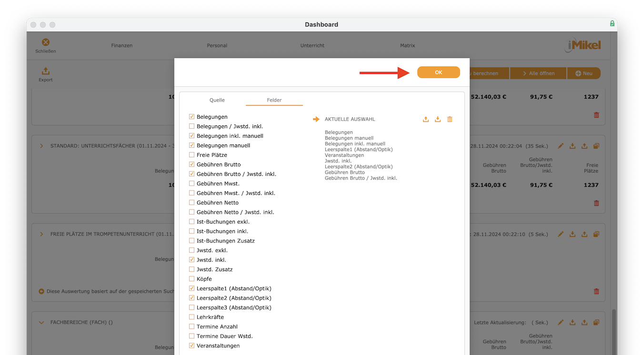Uncheck the Veranstaltungen checkbox
Image resolution: width=644 pixels, height=355 pixels.
coord(191,345)
